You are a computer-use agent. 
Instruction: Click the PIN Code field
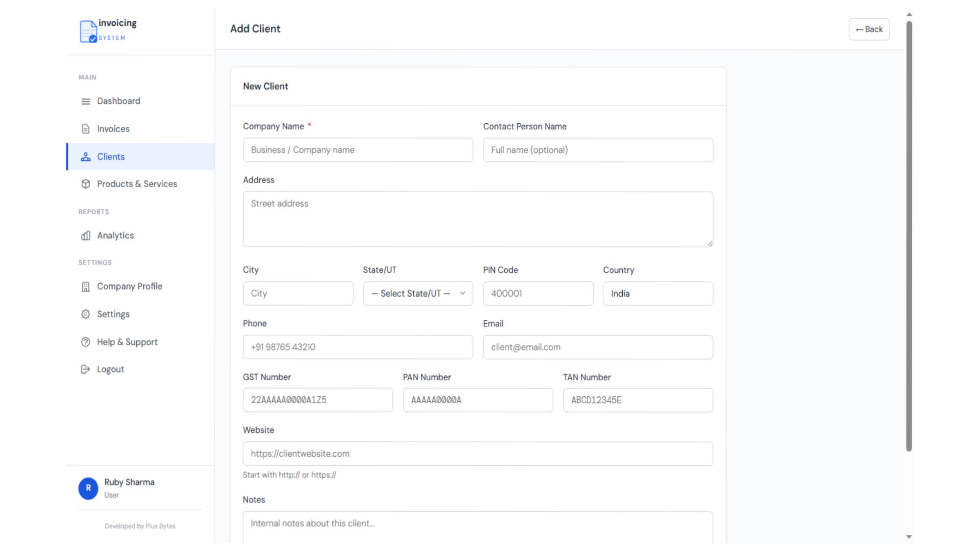point(538,293)
